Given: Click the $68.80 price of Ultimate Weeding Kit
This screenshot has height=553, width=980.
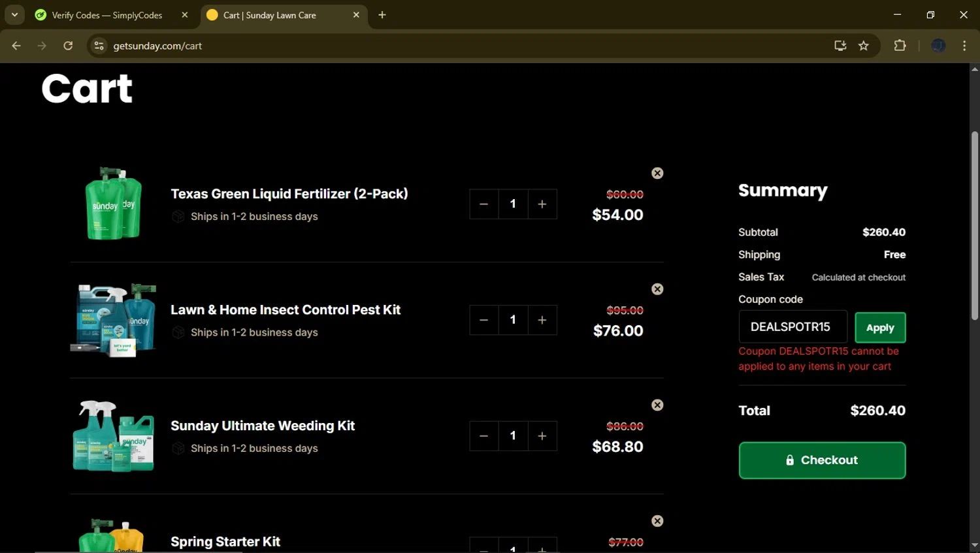Looking at the screenshot, I should point(617,447).
